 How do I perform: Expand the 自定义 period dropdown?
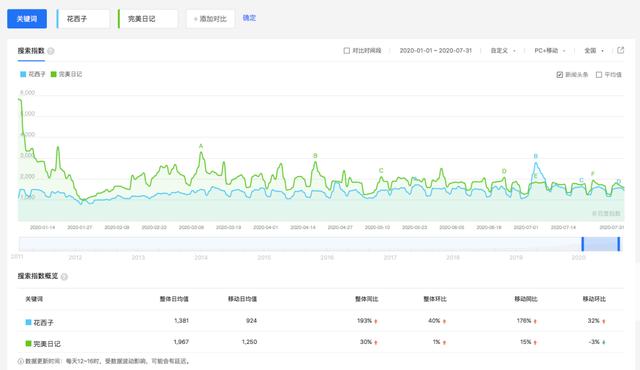pos(503,51)
